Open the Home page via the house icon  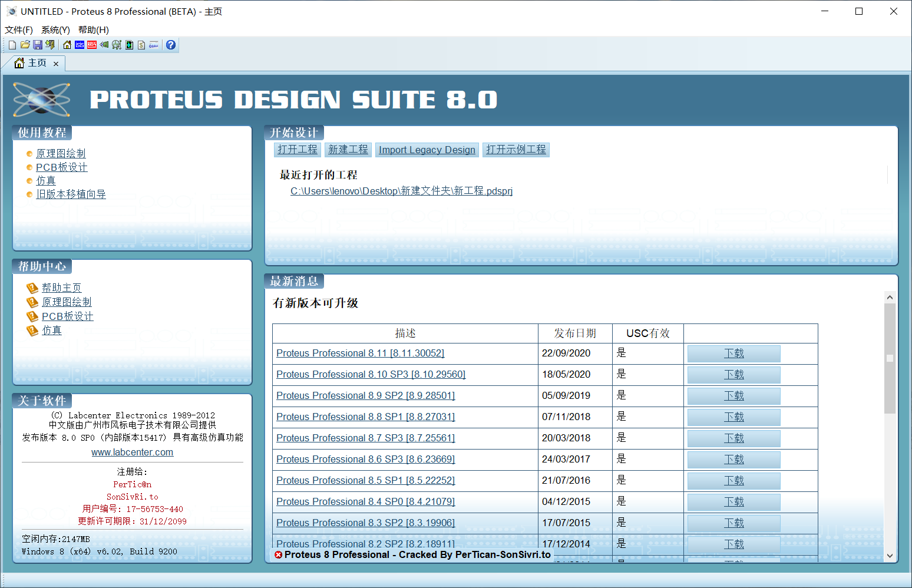pos(68,44)
